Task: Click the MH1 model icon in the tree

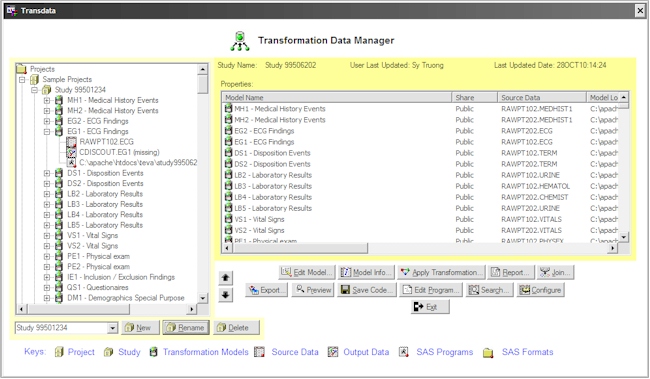Action: tap(59, 100)
